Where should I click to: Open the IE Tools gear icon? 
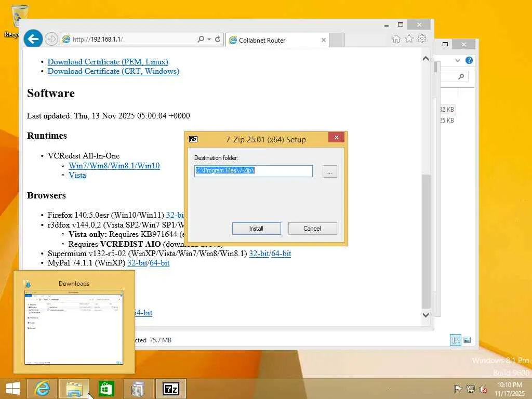click(422, 38)
